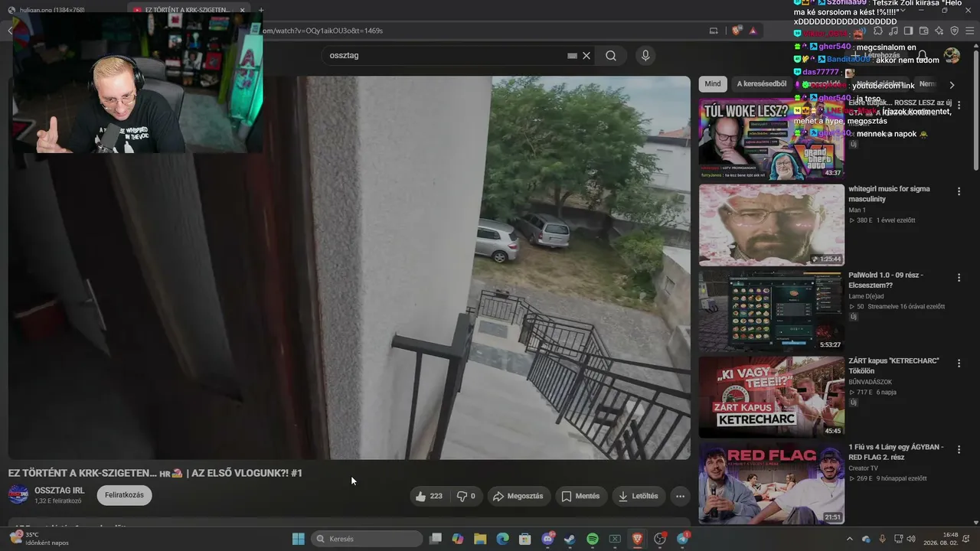This screenshot has width=980, height=551.
Task: Show more filter chips with the right arrow
Action: point(952,85)
